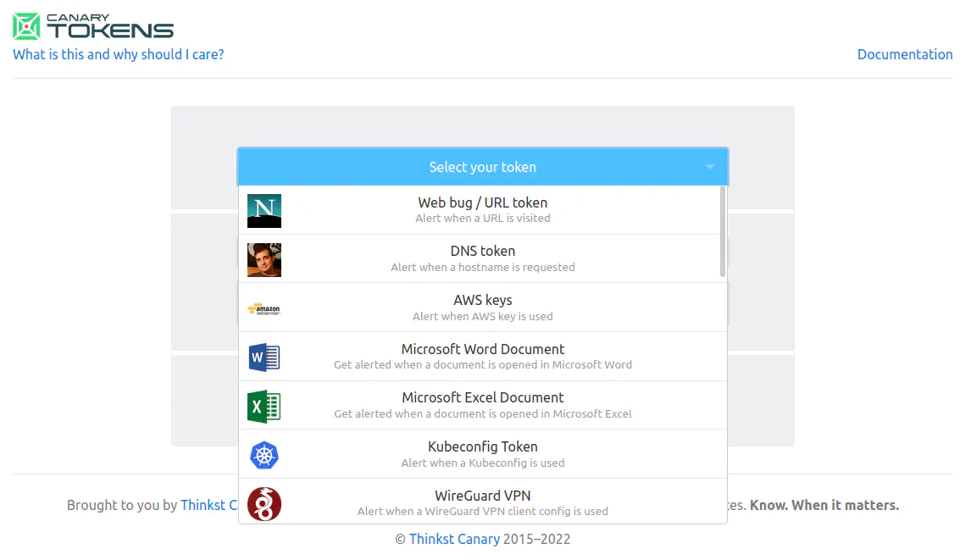Click 'Alert when a hostname is requested' text
This screenshot has height=560, width=971.
pyautogui.click(x=483, y=267)
